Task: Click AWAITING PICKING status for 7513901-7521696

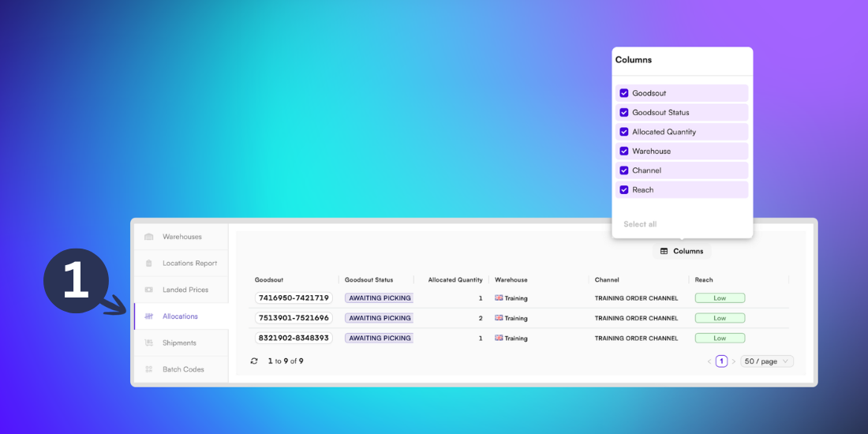Action: [x=380, y=318]
